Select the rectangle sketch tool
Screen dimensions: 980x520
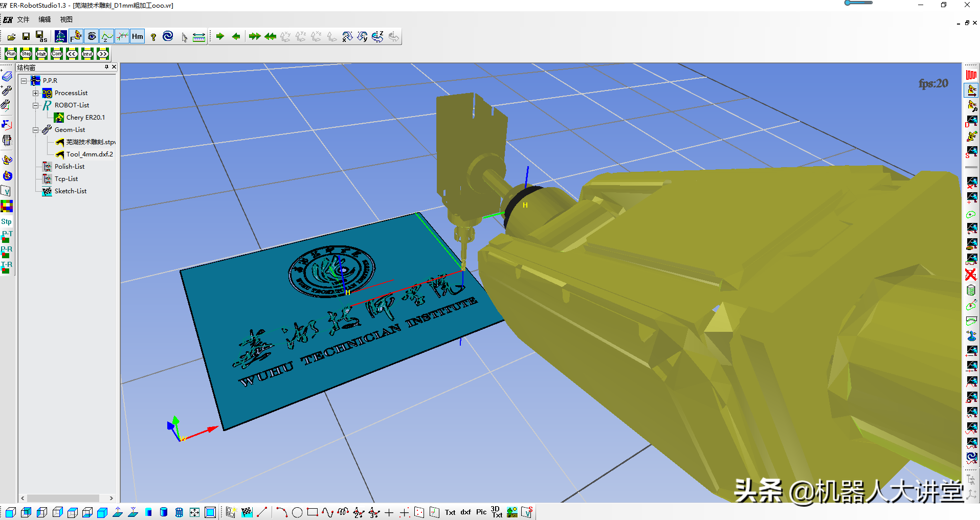coord(313,512)
